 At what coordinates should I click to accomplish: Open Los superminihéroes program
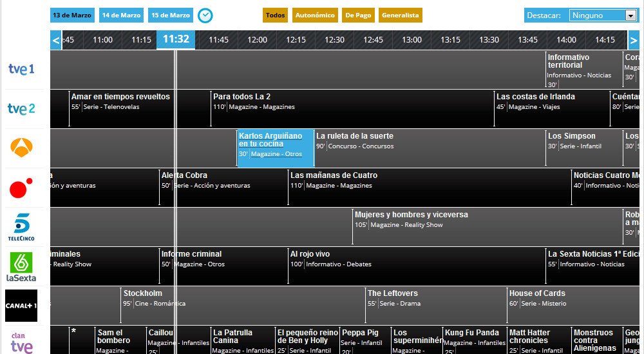(x=418, y=337)
